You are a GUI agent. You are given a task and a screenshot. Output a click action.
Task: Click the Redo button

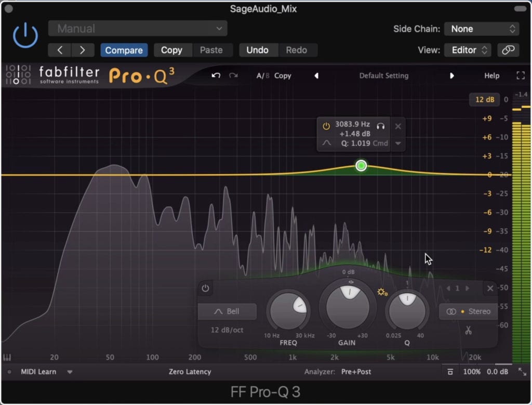coord(297,50)
